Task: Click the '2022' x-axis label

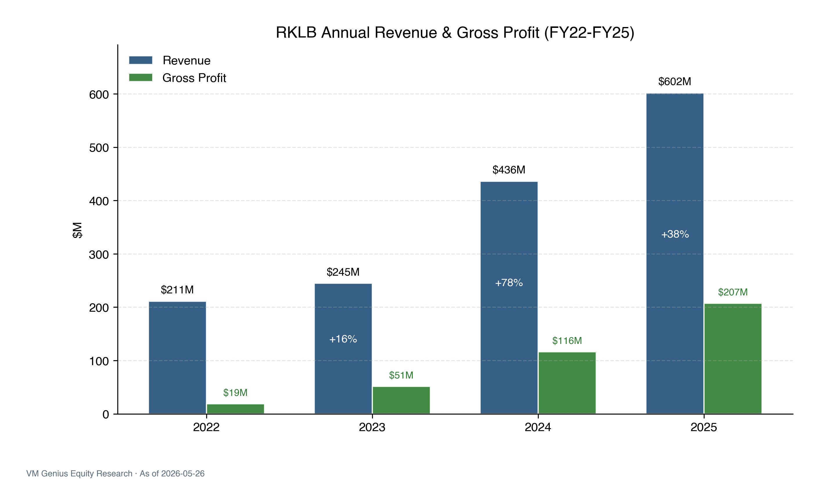Action: coord(206,427)
